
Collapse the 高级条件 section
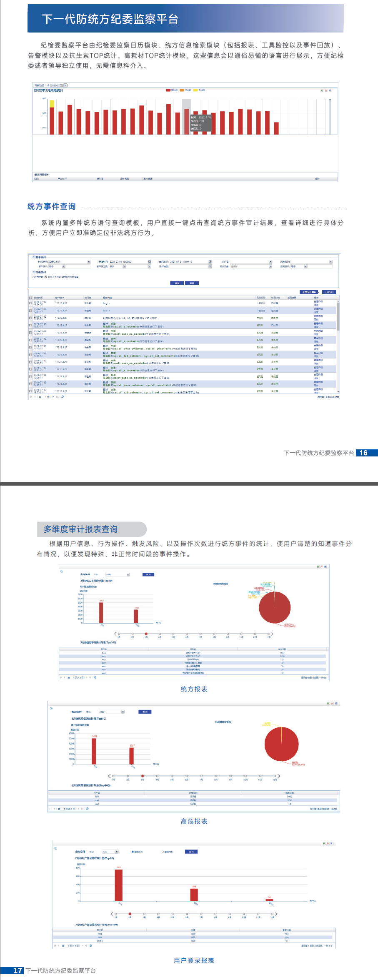34,272
